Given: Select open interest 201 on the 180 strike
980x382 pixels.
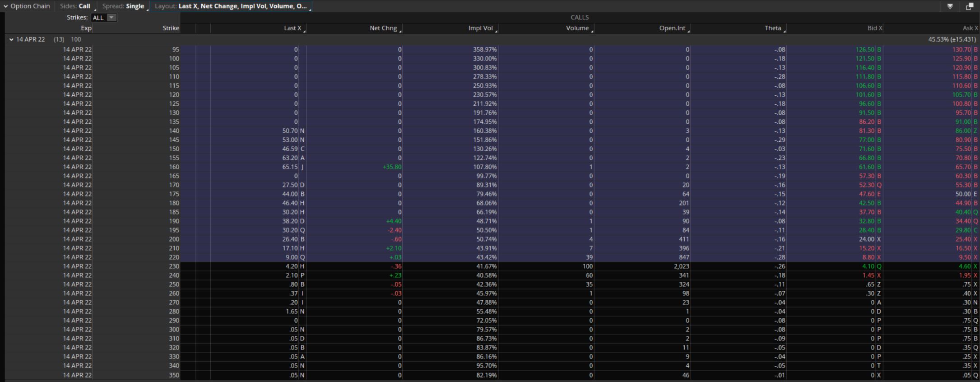Looking at the screenshot, I should click(684, 203).
